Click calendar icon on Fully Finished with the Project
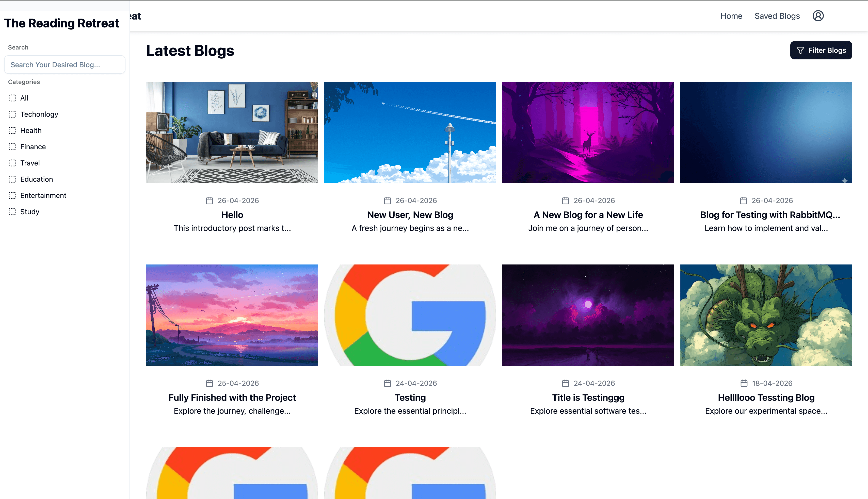 click(x=210, y=383)
